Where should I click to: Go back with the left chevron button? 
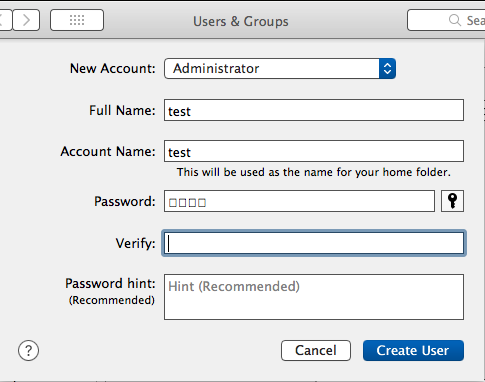click(x=5, y=20)
